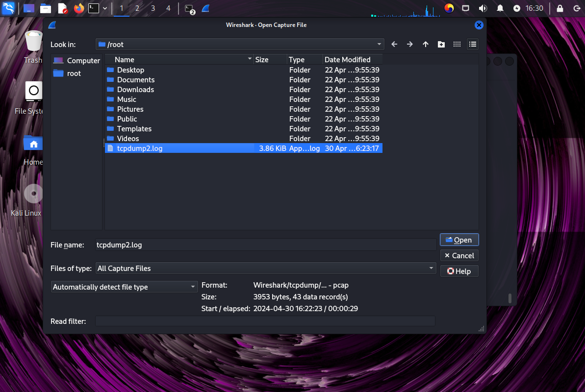This screenshot has width=585, height=392.
Task: Select the Documents folder
Action: 244,80
